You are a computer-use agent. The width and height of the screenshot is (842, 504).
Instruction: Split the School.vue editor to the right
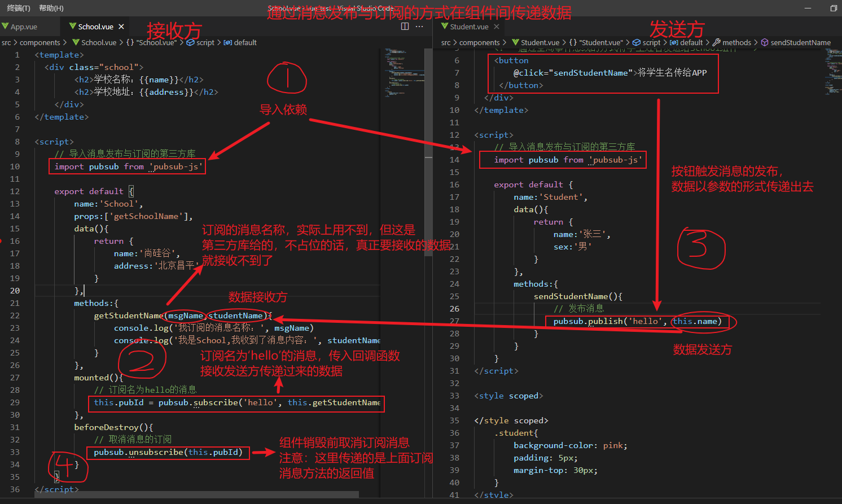(405, 27)
